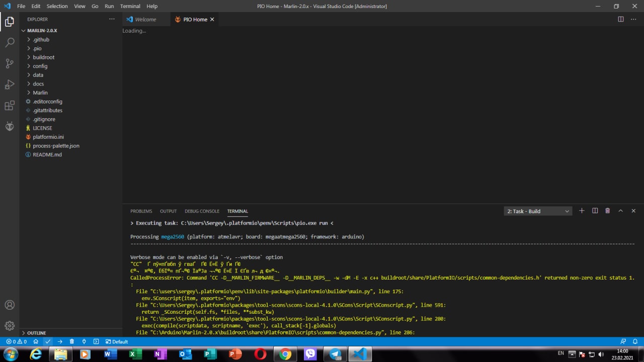Screen dimensions: 644x362
Task: Open the PlatformIO alien icon view
Action: (x=10, y=127)
